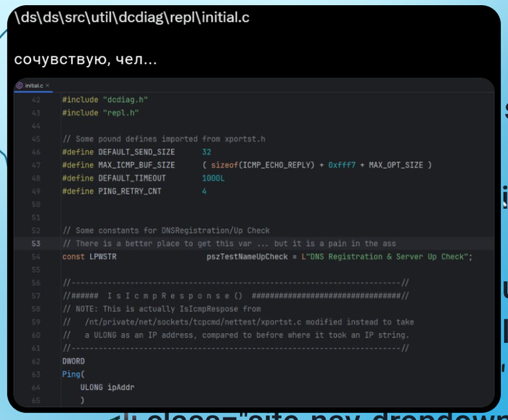Click the value 32 of DEFAULT_SEND_SIZE
Image resolution: width=508 pixels, height=420 pixels.
point(206,152)
